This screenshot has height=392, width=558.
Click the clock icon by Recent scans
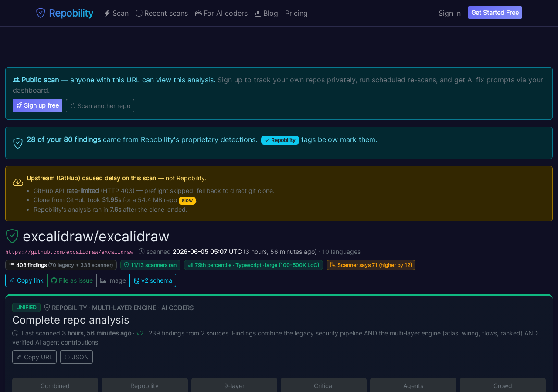tap(139, 13)
